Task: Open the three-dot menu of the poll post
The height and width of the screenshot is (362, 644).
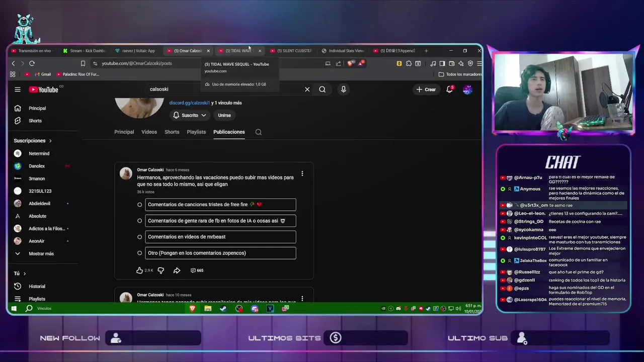Action: pos(302,173)
